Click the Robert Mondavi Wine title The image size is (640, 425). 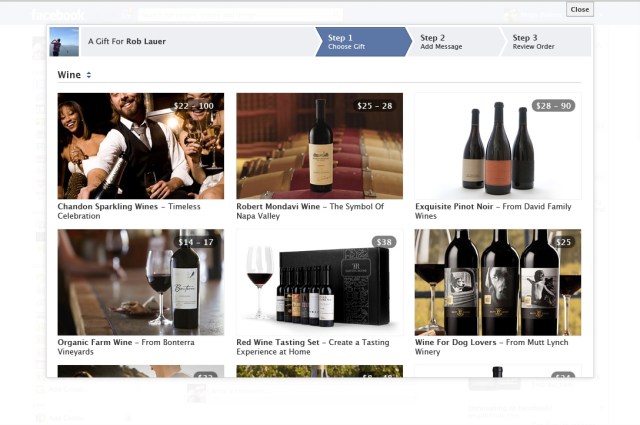(x=278, y=207)
